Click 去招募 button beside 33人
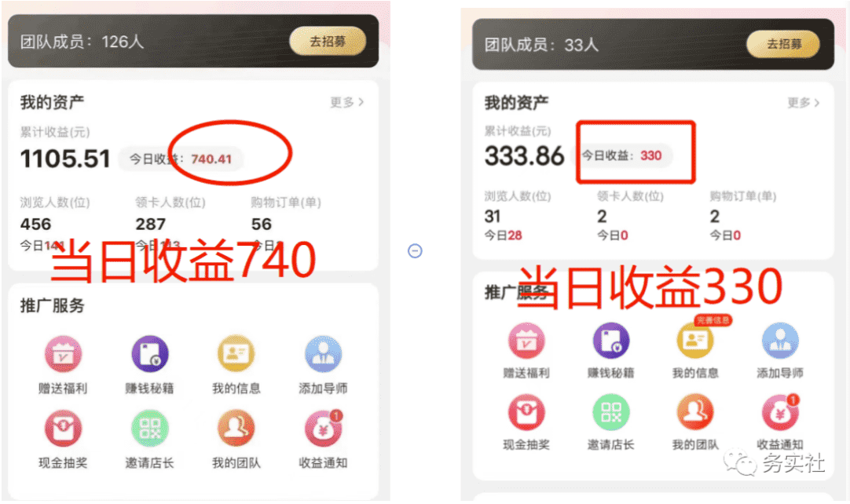The width and height of the screenshot is (850, 504). click(783, 44)
